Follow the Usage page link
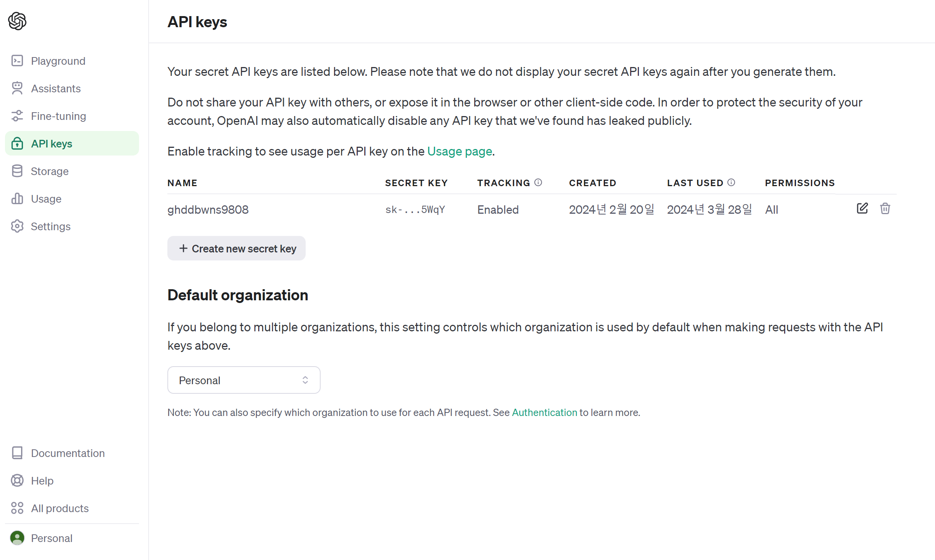This screenshot has height=560, width=935. (460, 151)
